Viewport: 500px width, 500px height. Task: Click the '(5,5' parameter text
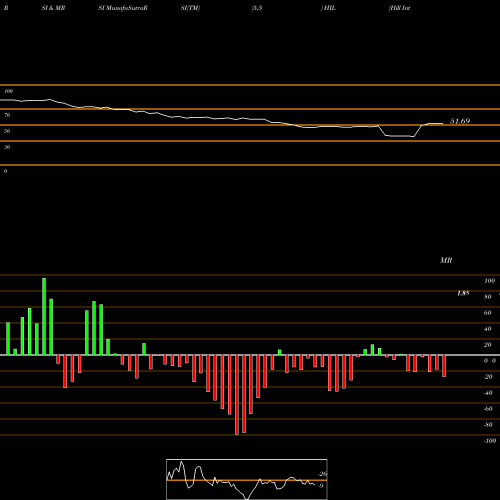coord(257,8)
